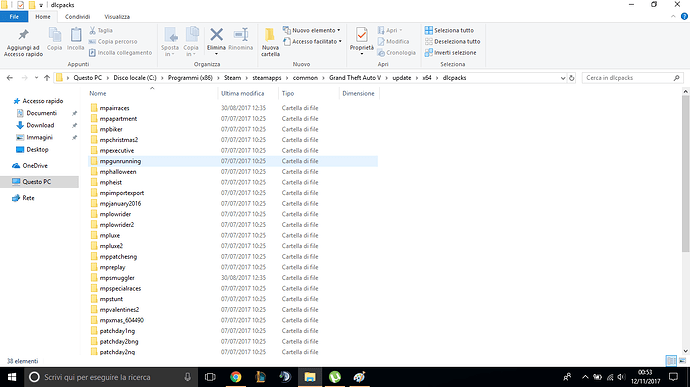Switch to the Visualizza ribbon tab
This screenshot has height=387, width=690.
(117, 17)
